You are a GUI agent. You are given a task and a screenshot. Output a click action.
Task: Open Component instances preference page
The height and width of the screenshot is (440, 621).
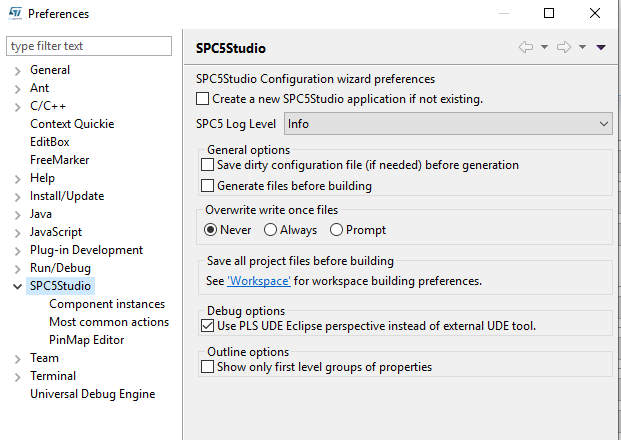[x=107, y=304]
